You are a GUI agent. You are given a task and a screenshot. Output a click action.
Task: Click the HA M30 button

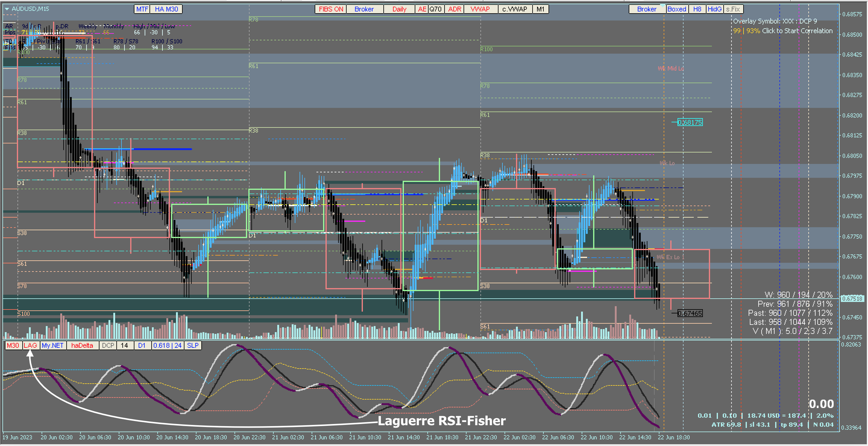[166, 9]
